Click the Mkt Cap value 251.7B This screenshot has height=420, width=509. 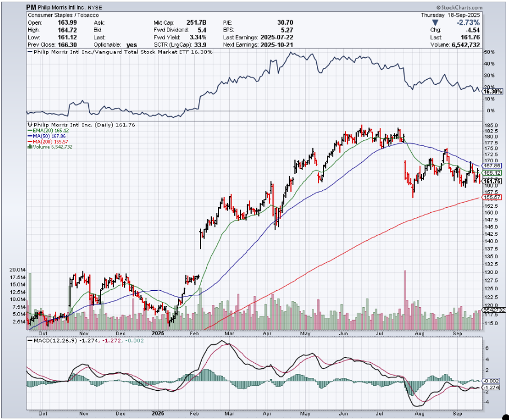pos(197,22)
